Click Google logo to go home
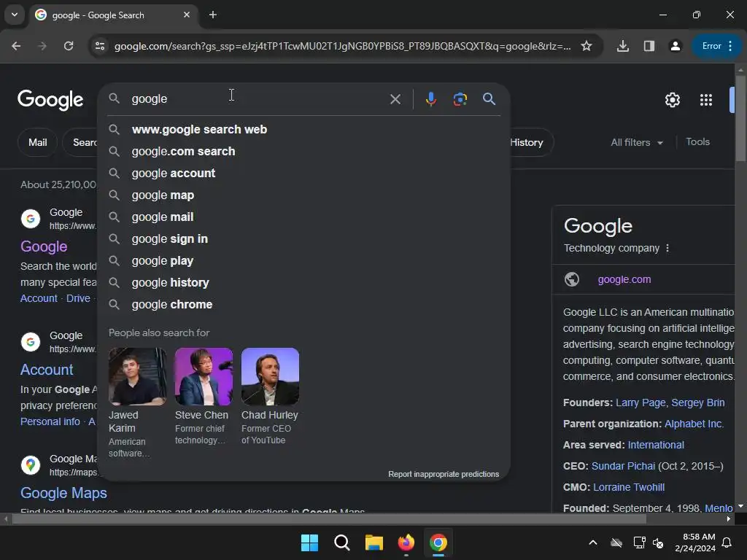The height and width of the screenshot is (560, 747). pyautogui.click(x=50, y=99)
